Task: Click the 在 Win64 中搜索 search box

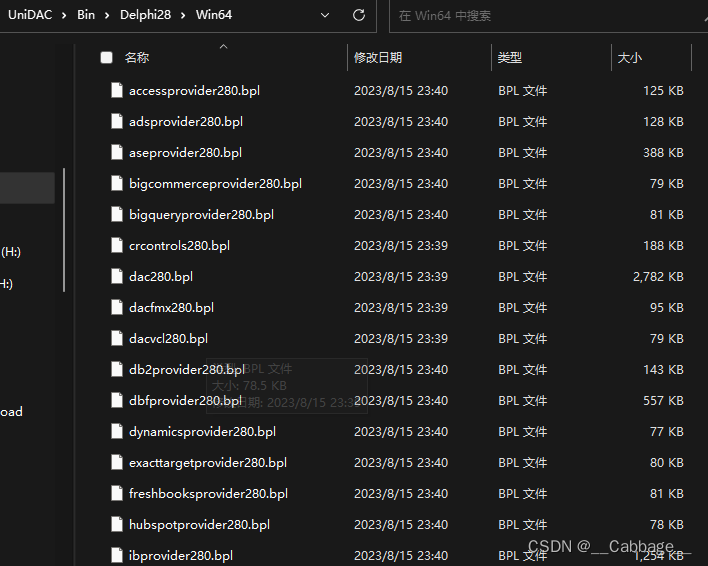Action: (x=548, y=16)
